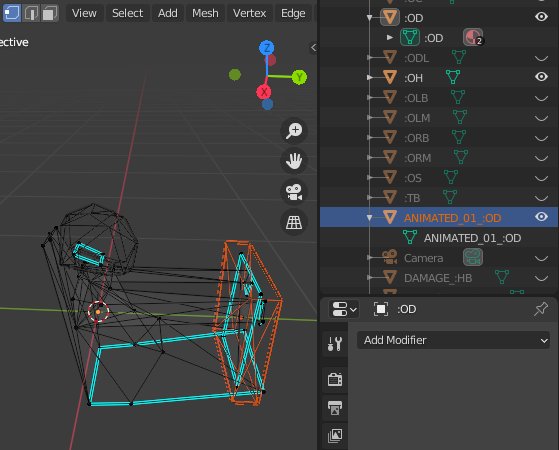Click the mesh data icon of :TB

point(450,197)
